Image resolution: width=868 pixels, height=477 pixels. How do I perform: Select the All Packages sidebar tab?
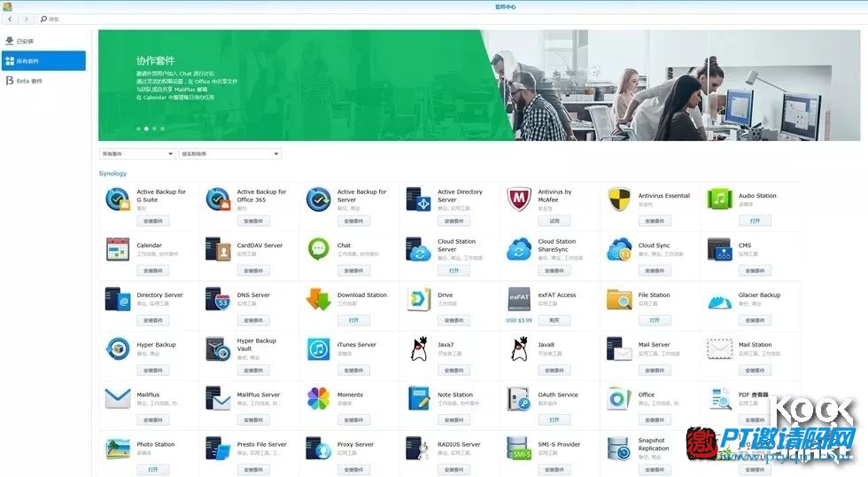(x=43, y=61)
